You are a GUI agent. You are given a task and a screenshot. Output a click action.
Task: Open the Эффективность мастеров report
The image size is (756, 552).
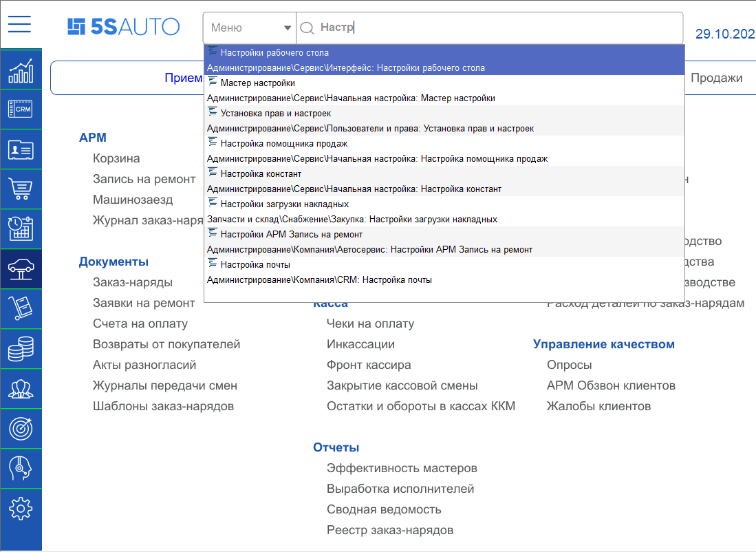coord(403,467)
